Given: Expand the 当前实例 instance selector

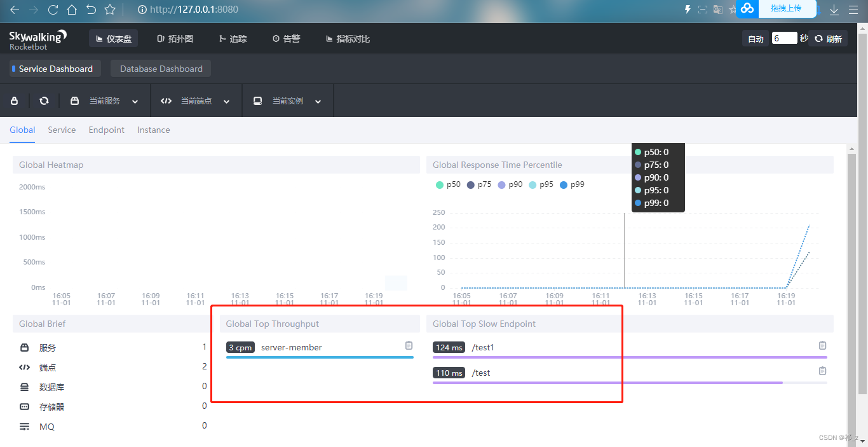Looking at the screenshot, I should 287,101.
